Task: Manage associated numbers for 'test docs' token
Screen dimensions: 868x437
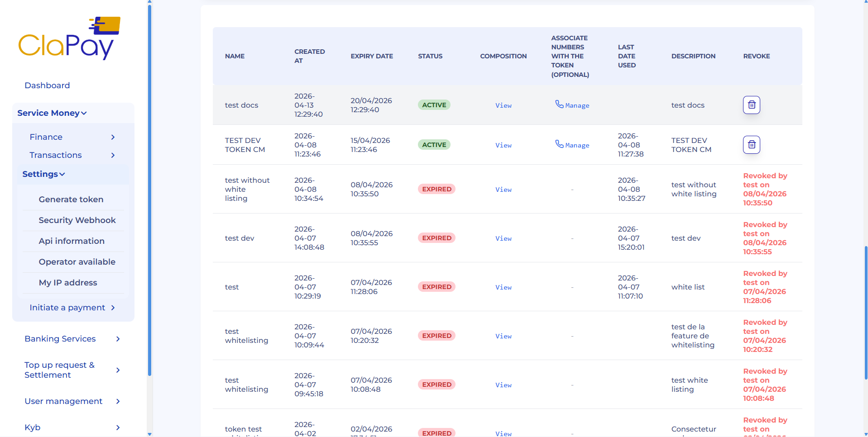Action: [572, 105]
